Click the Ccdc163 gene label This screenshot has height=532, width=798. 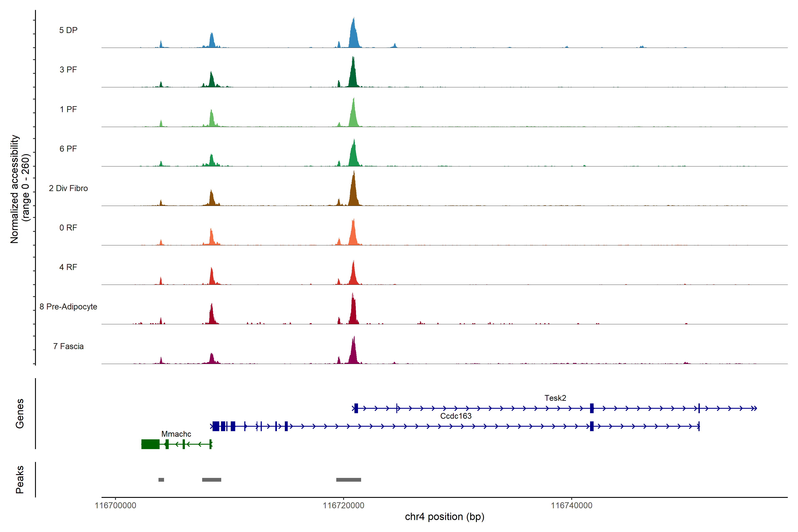[x=456, y=416]
